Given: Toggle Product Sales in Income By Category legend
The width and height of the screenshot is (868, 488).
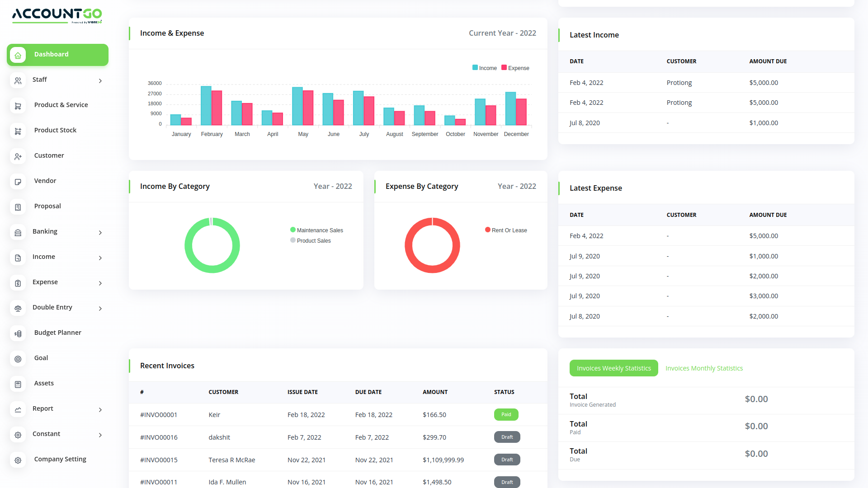Looking at the screenshot, I should point(311,240).
